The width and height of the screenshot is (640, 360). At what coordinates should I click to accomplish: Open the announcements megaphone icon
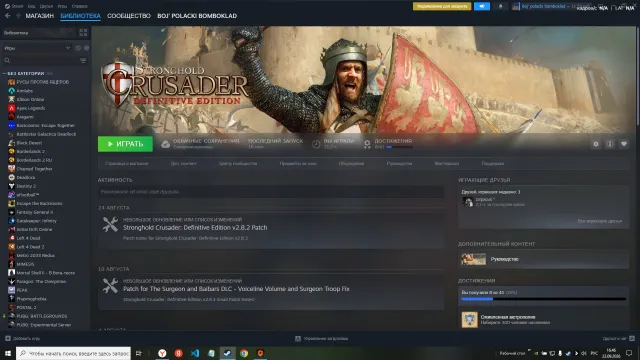(482, 6)
